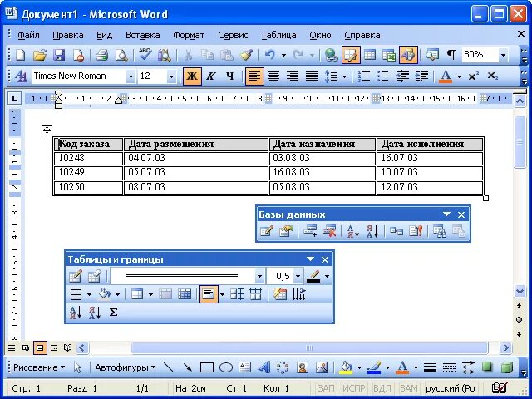Click AutoSum sigma icon
This screenshot has height=399, width=532.
point(113,313)
